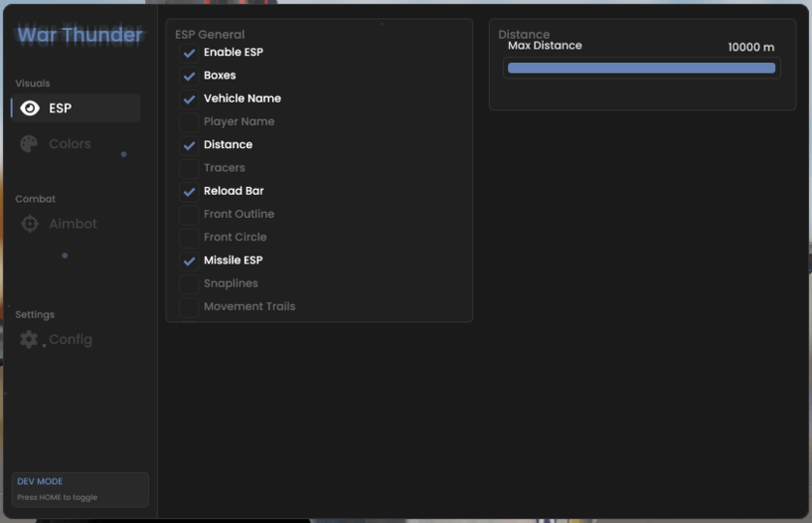This screenshot has height=523, width=812.
Task: Enable the Player Name checkbox
Action: (x=189, y=122)
